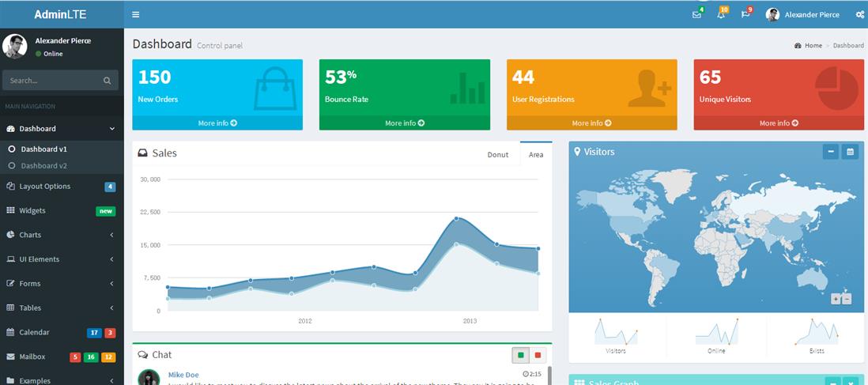Image resolution: width=868 pixels, height=385 pixels.
Task: Collapse the Dashboard sidebar menu
Action: click(x=62, y=129)
